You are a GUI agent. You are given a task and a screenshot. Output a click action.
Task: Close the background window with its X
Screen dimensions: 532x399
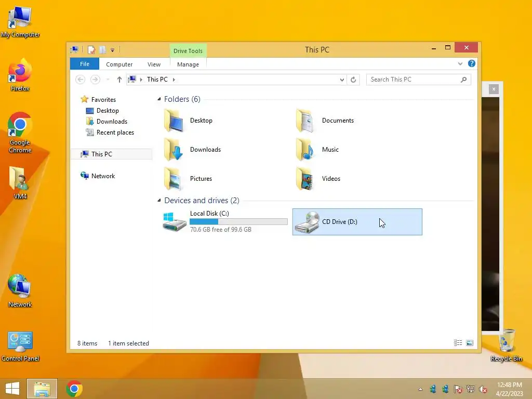point(494,89)
